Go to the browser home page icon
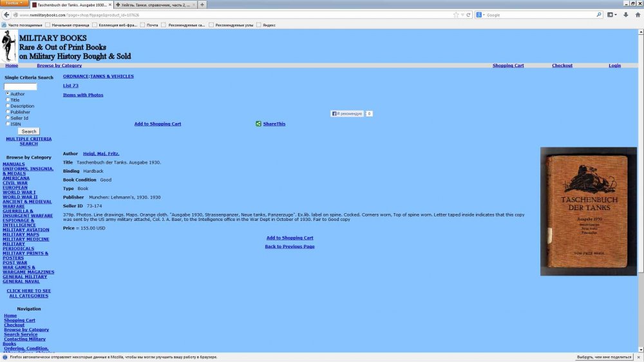Screen dimensions: 644x362 pos(638,15)
